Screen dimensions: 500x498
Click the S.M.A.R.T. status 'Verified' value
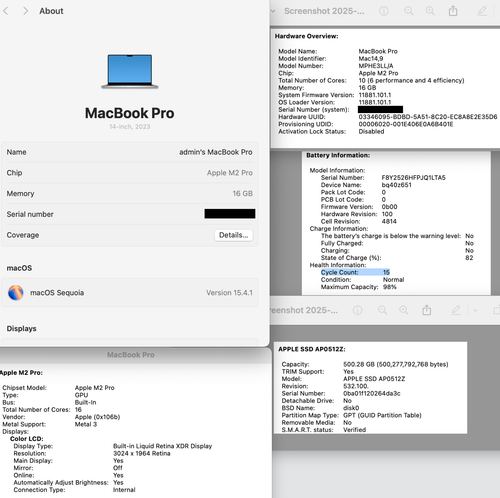coord(354,430)
